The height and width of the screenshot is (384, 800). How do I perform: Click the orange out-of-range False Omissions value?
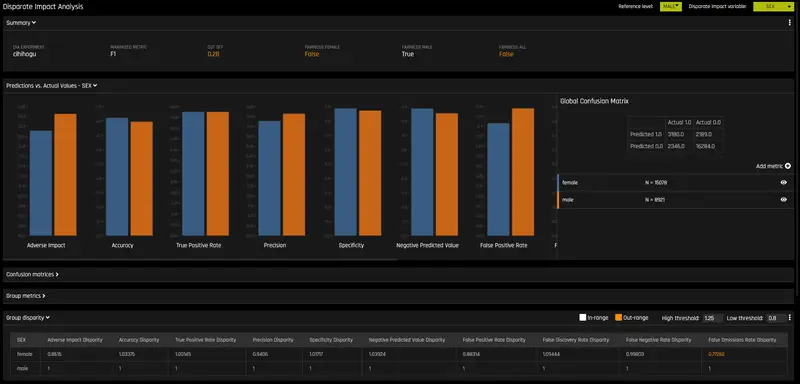tap(716, 354)
